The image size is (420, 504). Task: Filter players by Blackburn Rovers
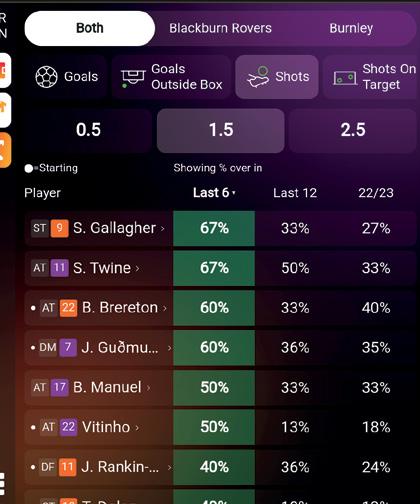coord(220,28)
